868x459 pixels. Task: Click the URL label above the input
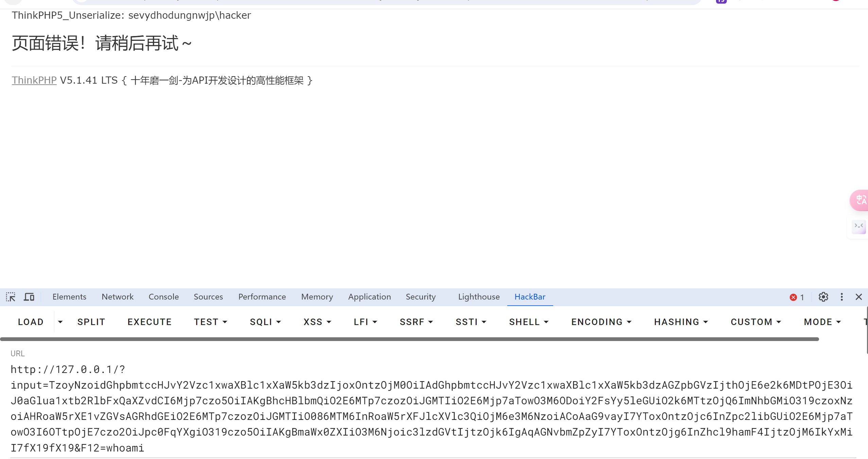(17, 353)
